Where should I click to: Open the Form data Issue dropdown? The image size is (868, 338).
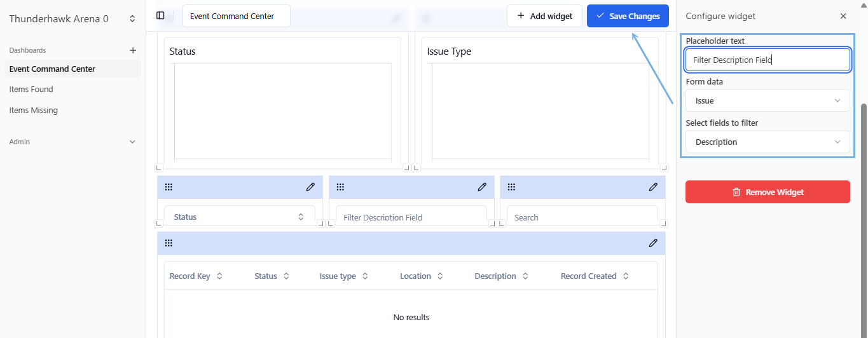[x=768, y=100]
